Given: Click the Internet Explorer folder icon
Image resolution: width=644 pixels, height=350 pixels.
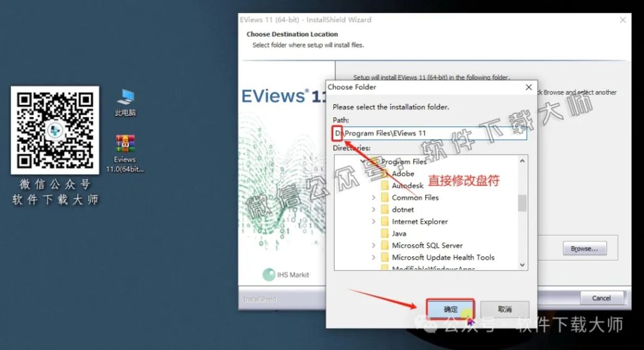Looking at the screenshot, I should point(385,221).
